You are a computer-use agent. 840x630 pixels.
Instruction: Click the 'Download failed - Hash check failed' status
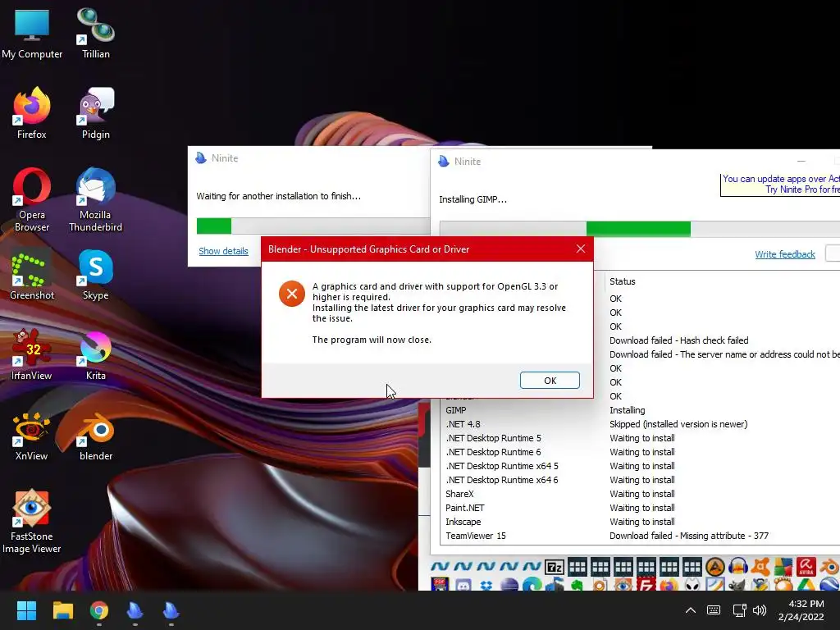pyautogui.click(x=678, y=340)
